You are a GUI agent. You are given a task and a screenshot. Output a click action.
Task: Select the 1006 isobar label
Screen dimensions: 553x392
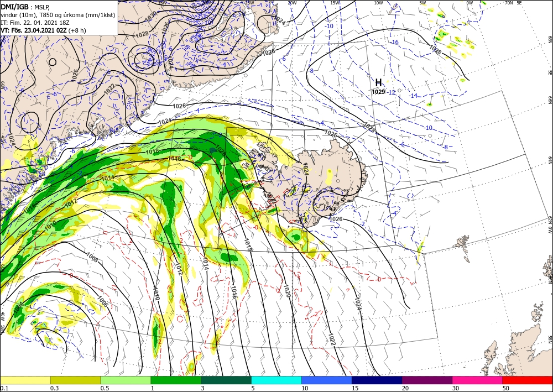[102, 301]
